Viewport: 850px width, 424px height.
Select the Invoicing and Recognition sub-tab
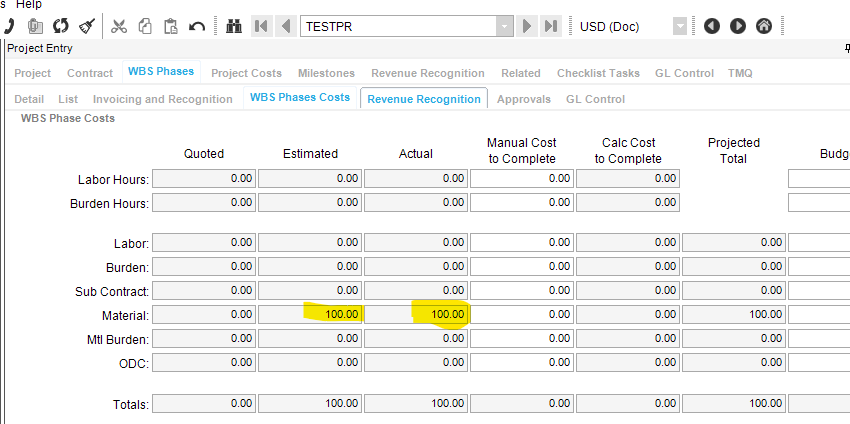pos(162,99)
